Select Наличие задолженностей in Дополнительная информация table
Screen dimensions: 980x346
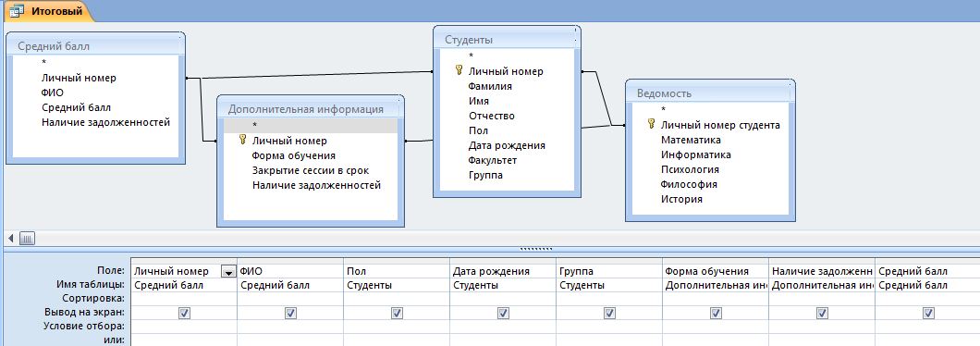316,185
